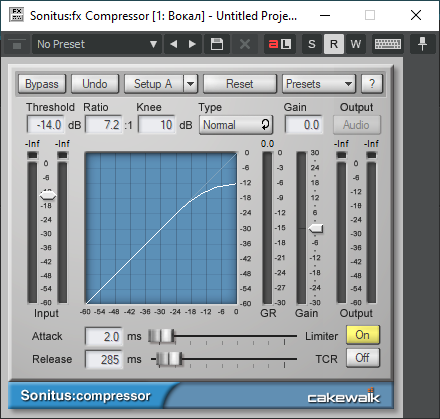Screen dimensions: 440x419
Task: Click the cakewalk logo
Action: pyautogui.click(x=343, y=396)
